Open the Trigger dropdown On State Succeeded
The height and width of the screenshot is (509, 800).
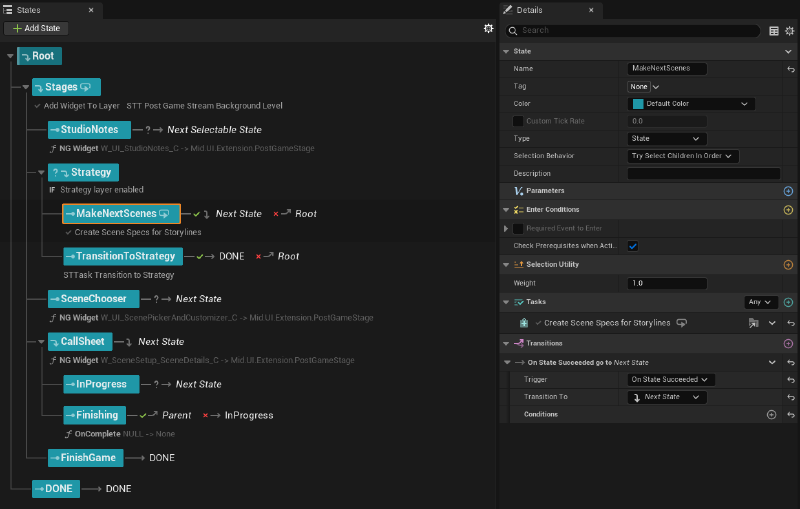(x=671, y=380)
